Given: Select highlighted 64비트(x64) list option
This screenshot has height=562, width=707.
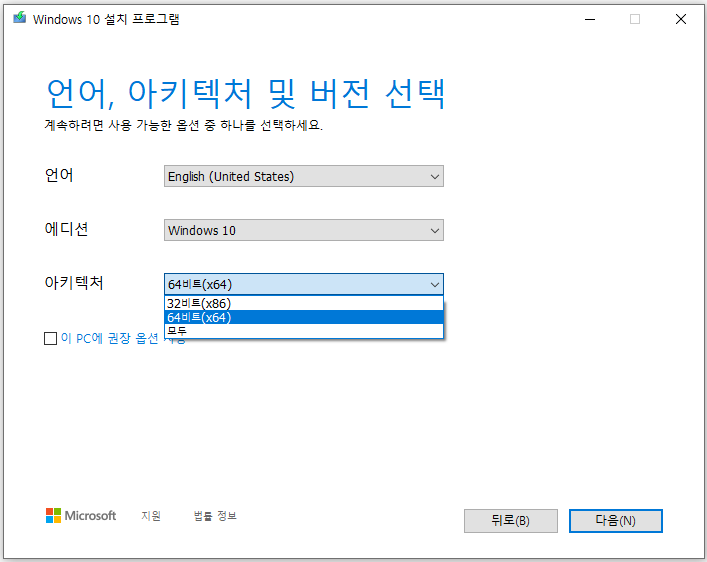Looking at the screenshot, I should point(303,317).
